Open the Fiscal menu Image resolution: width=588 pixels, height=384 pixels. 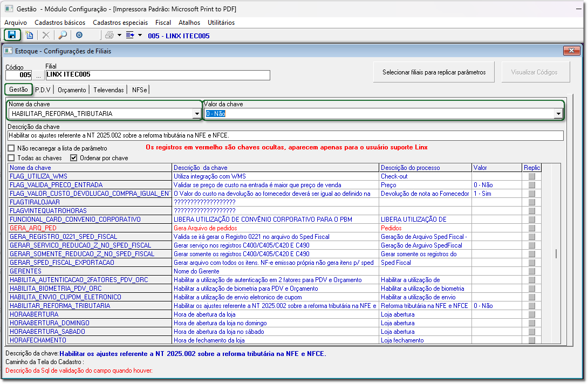[163, 23]
